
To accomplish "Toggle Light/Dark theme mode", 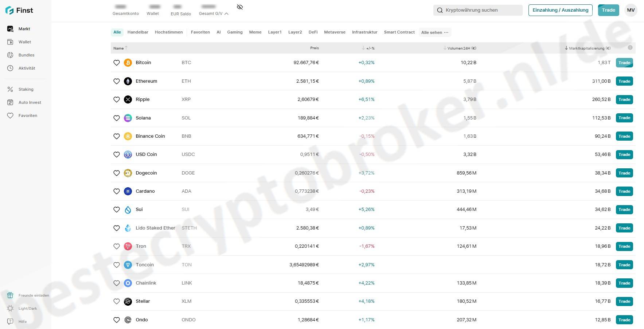I will [x=10, y=308].
